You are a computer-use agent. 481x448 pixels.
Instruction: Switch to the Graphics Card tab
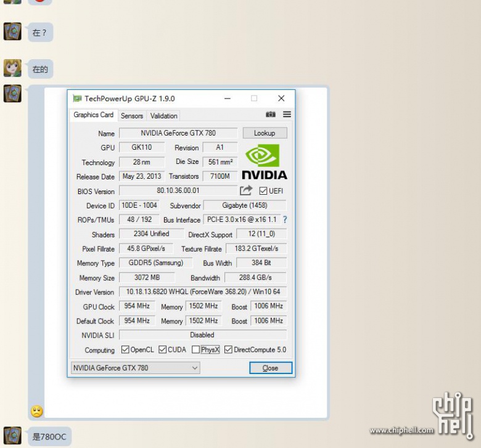click(x=93, y=115)
